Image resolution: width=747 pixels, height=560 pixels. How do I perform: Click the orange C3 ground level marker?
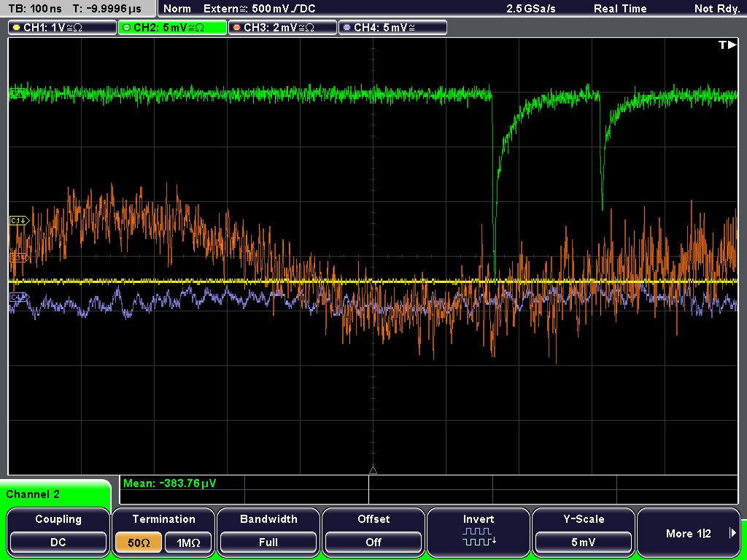(19, 258)
